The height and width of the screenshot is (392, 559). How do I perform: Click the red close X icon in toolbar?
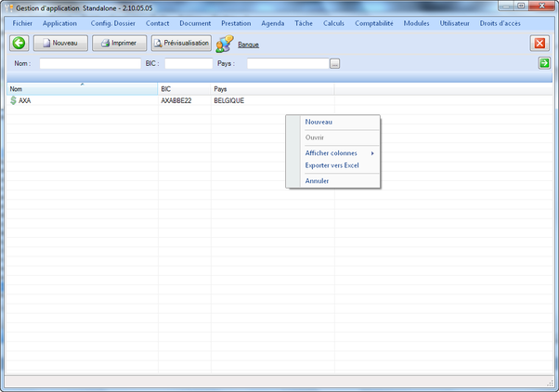pos(539,44)
